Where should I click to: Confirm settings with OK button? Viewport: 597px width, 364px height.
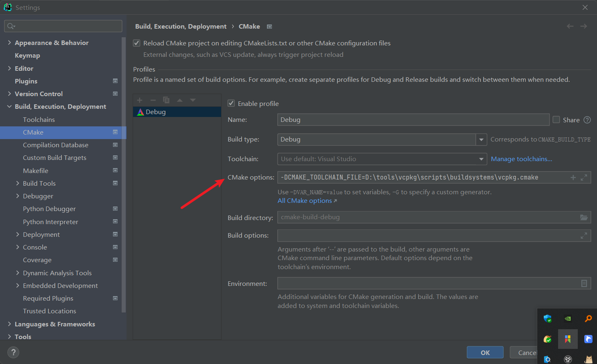point(485,353)
